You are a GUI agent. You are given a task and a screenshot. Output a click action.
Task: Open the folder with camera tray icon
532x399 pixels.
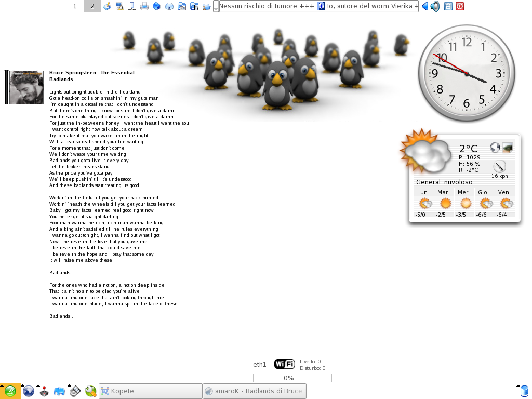(182, 6)
